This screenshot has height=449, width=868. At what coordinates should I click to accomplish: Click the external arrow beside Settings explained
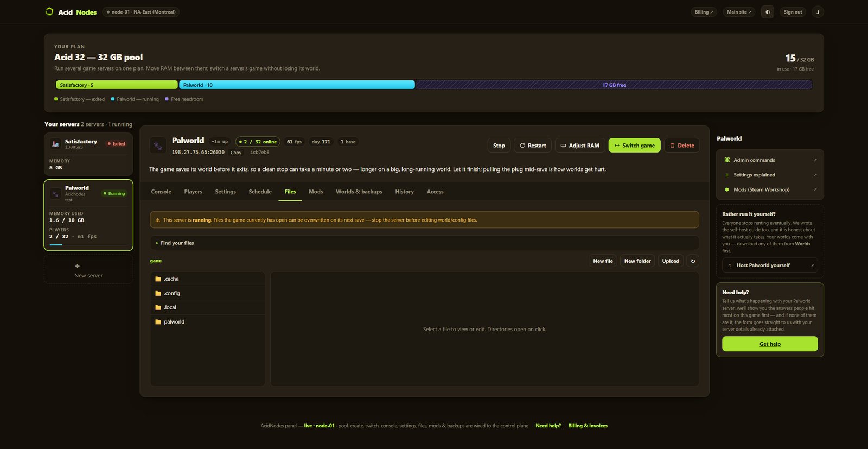(815, 175)
